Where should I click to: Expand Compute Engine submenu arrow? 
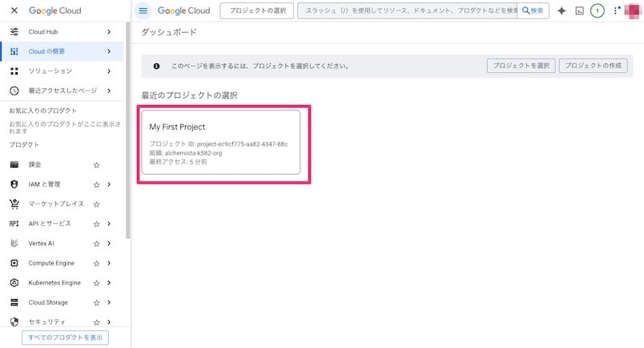click(x=109, y=263)
